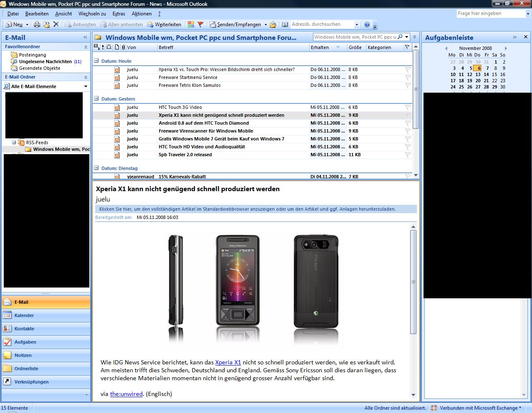Click the search magnifier icon in folder search

pos(400,37)
